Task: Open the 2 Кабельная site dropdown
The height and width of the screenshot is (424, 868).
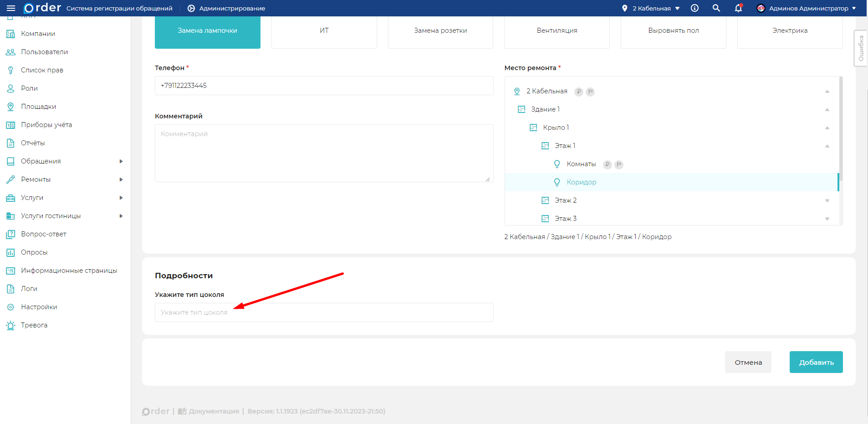Action: coord(652,8)
